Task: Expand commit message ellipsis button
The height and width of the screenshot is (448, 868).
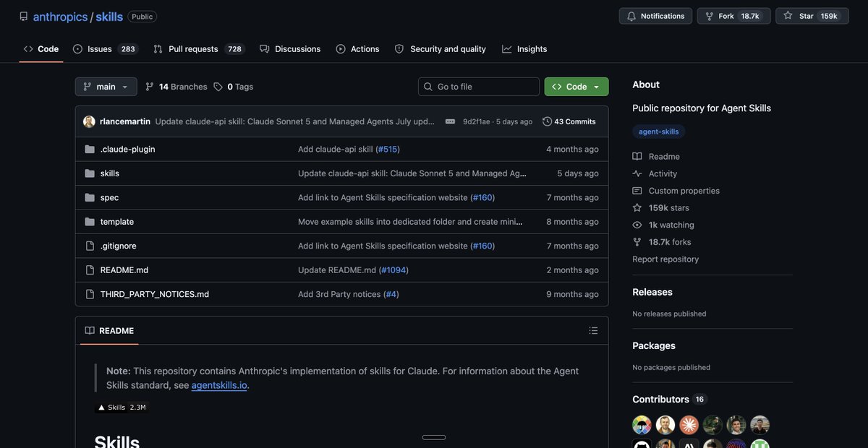Action: point(450,121)
